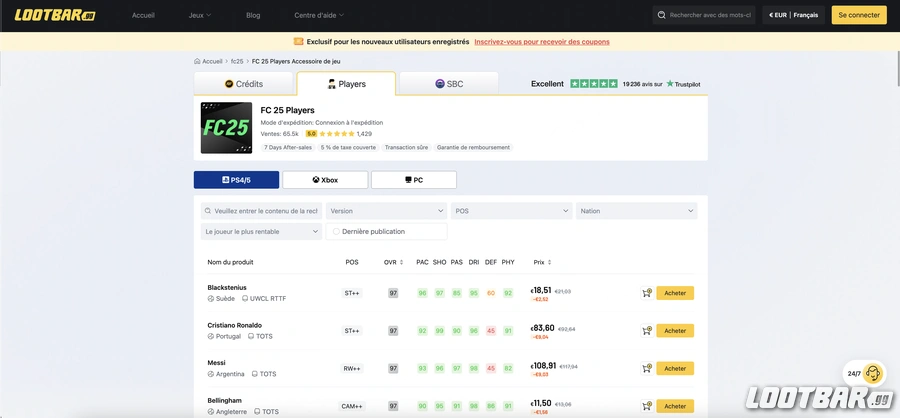
Task: Buy Messi with Acheter button
Action: (x=675, y=369)
